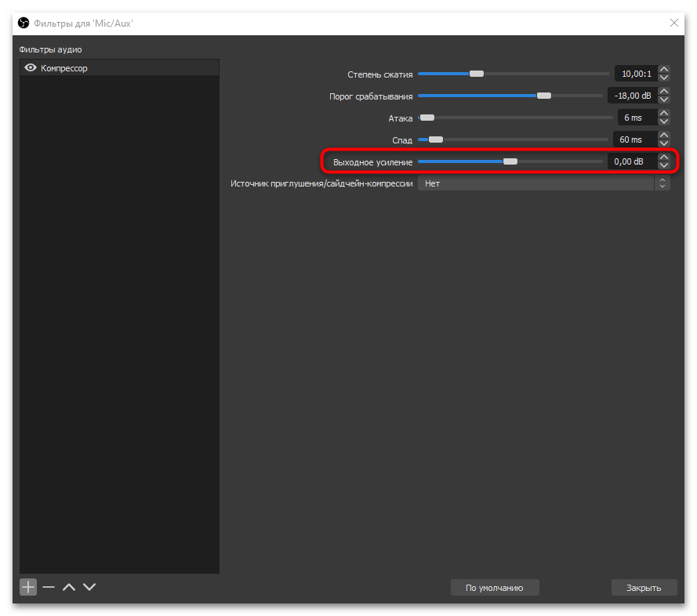Click the Закрыть button
The height and width of the screenshot is (616, 697).
tap(644, 588)
